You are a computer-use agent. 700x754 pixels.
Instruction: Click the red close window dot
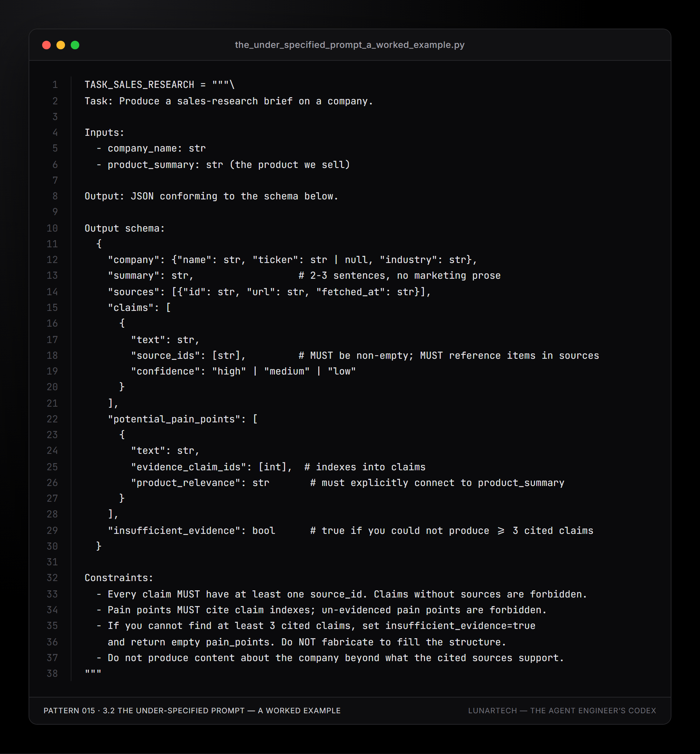tap(46, 45)
